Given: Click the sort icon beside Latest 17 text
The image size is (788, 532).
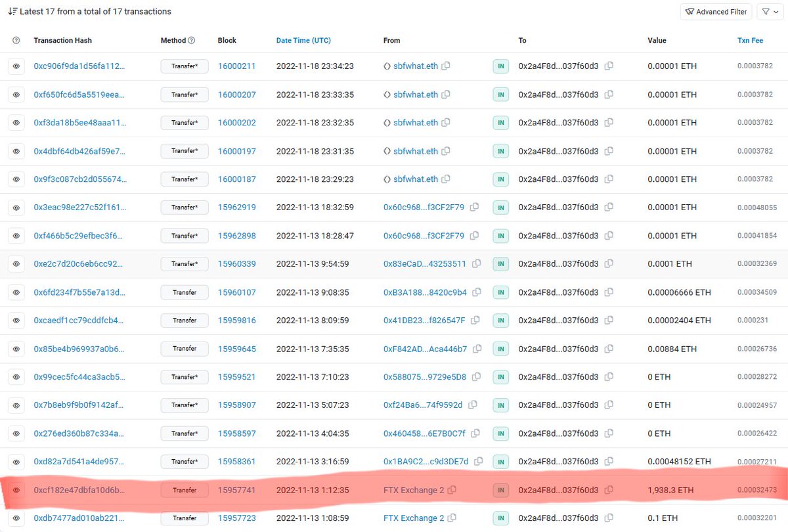Looking at the screenshot, I should pyautogui.click(x=12, y=12).
